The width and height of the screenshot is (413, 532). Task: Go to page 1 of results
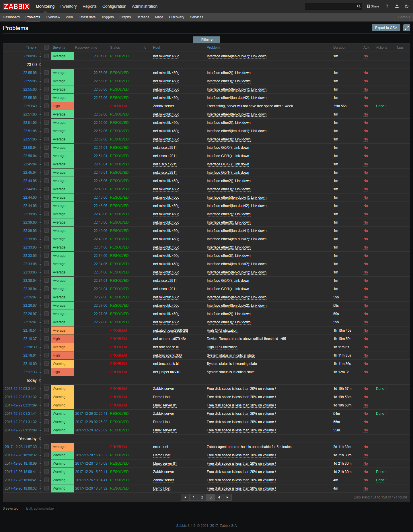pyautogui.click(x=194, y=497)
